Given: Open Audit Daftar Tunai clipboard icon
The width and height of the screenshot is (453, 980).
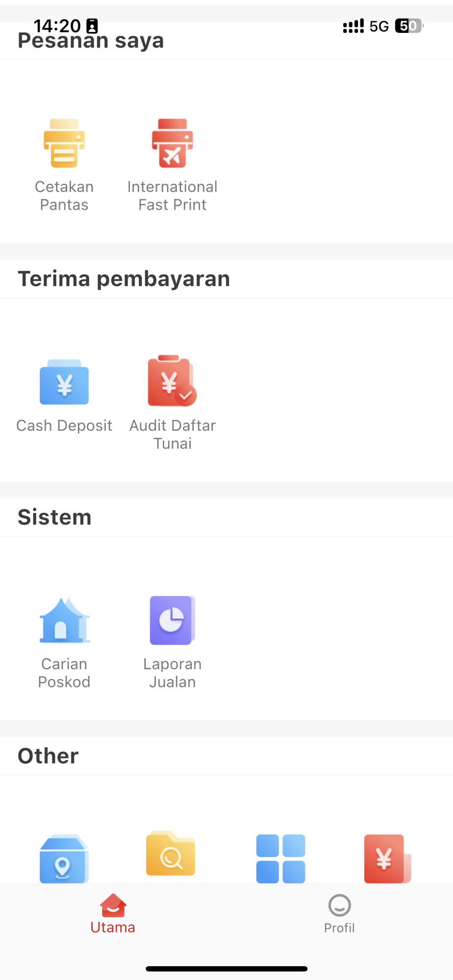Looking at the screenshot, I should (x=172, y=381).
